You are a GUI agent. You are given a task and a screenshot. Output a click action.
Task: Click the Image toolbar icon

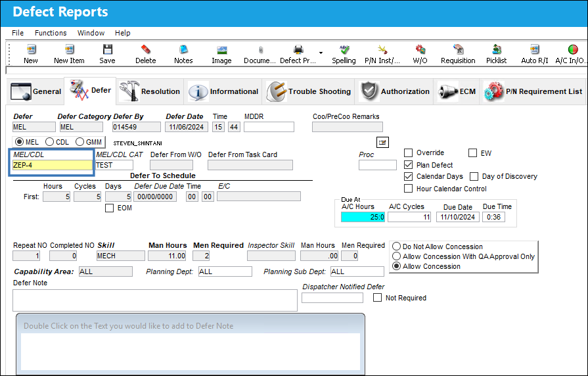(x=221, y=49)
